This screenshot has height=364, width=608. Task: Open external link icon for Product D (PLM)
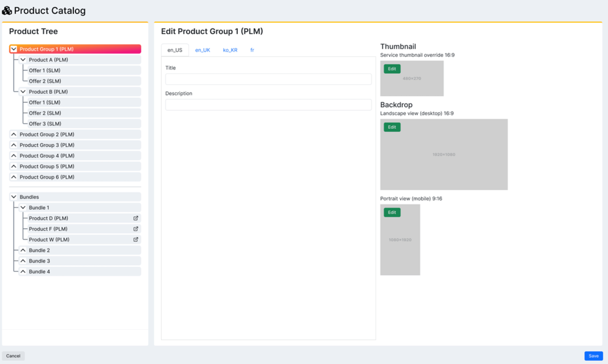click(136, 218)
